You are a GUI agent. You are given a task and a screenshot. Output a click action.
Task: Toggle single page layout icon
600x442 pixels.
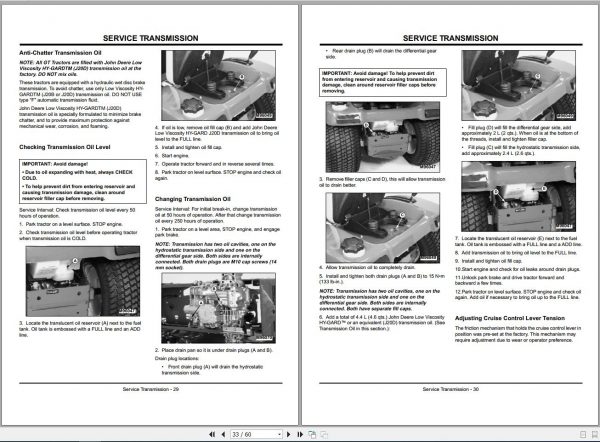click(x=583, y=434)
